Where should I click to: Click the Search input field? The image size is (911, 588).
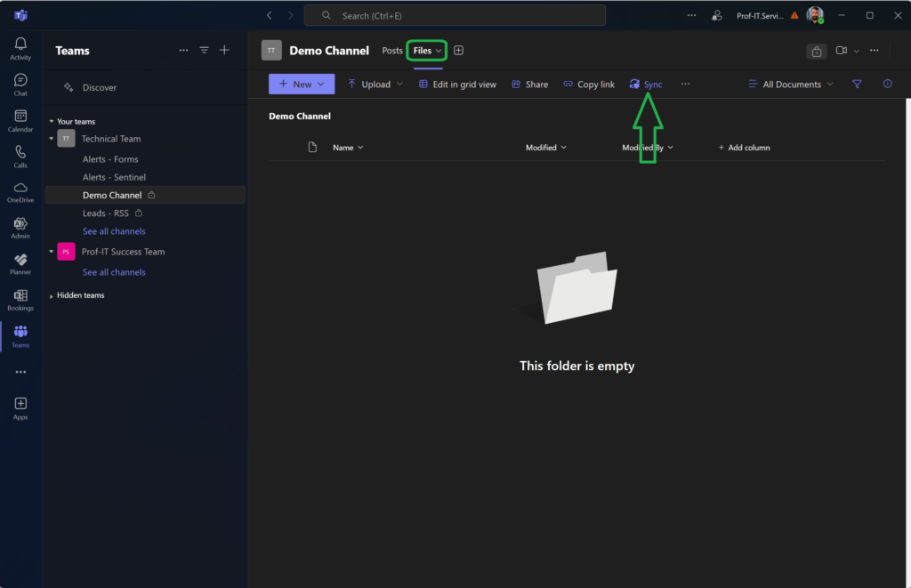[455, 15]
